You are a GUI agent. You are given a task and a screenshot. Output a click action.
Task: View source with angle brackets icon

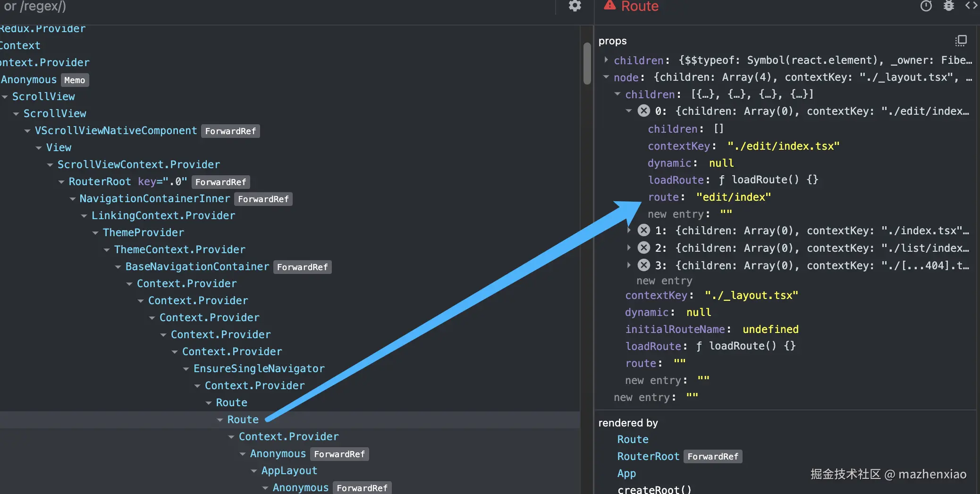tap(971, 6)
